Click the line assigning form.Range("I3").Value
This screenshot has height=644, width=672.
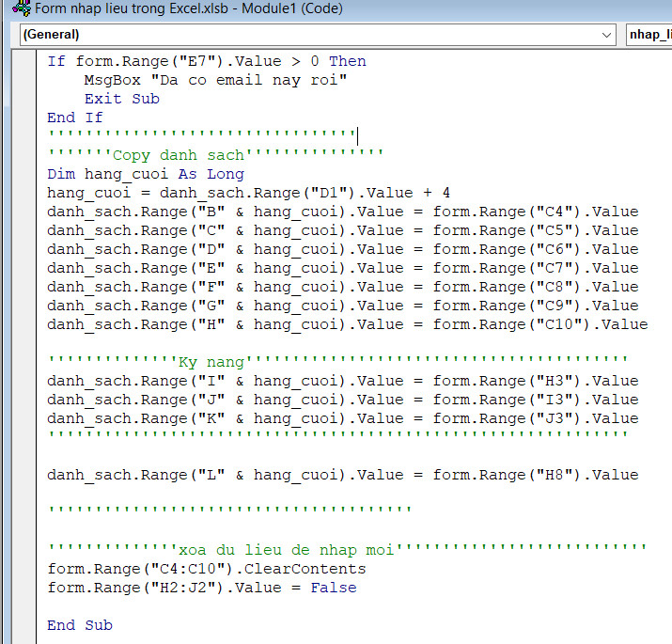click(x=343, y=401)
